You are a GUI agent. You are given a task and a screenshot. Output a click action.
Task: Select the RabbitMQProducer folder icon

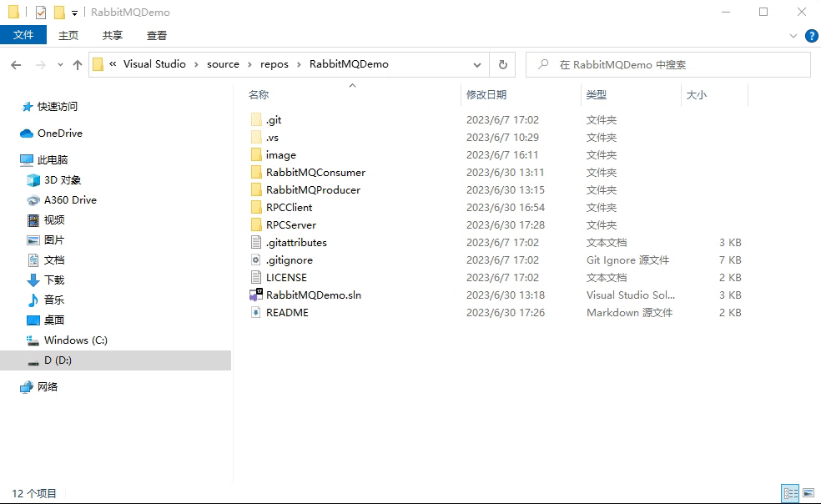(256, 189)
